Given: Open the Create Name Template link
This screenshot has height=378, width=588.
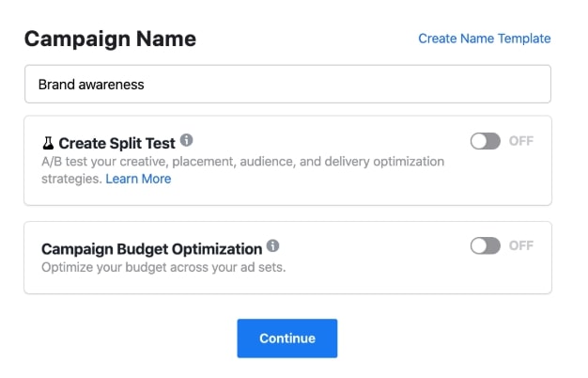Looking at the screenshot, I should pos(484,39).
